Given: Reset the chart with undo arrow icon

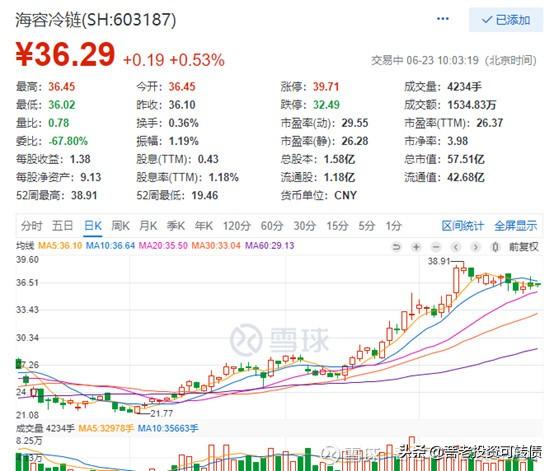Looking at the screenshot, I should [x=397, y=247].
